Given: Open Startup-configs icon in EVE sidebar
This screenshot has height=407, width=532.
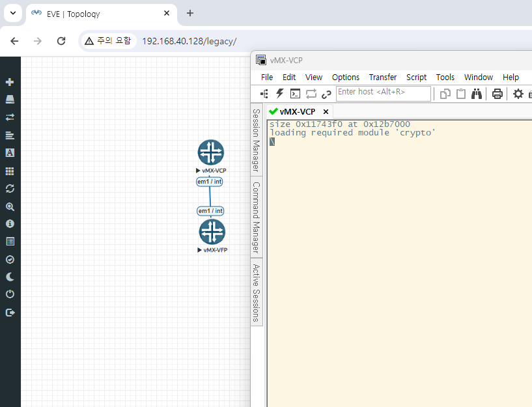Looking at the screenshot, I should click(10, 135).
